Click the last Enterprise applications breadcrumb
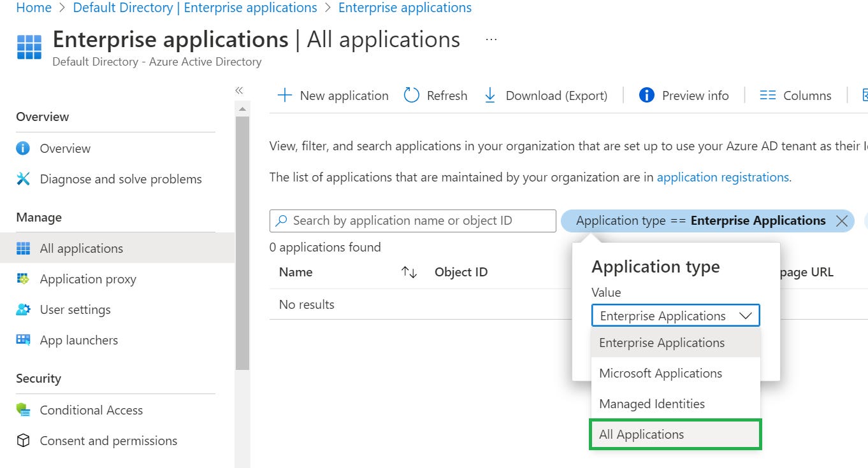The image size is (868, 468). pos(405,8)
